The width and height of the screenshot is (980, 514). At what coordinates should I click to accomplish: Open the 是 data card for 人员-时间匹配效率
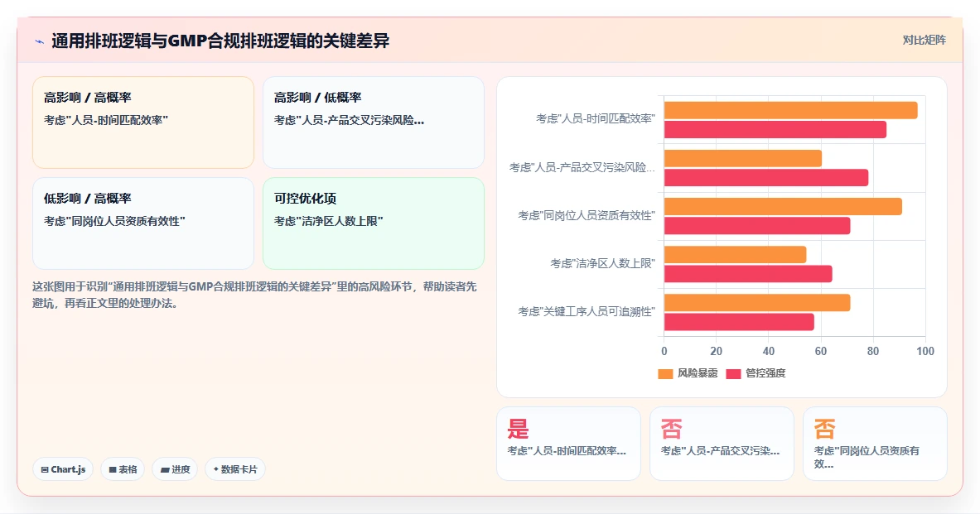click(x=568, y=444)
